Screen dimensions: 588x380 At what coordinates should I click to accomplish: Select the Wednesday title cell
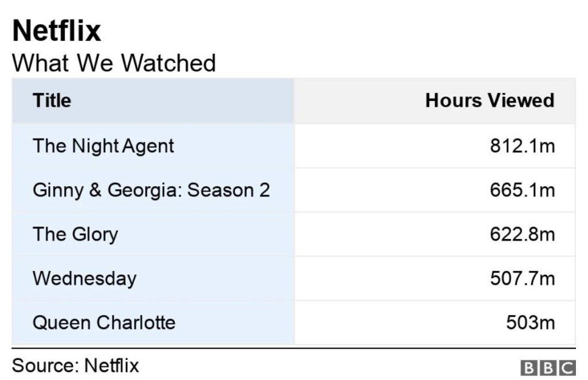click(153, 278)
